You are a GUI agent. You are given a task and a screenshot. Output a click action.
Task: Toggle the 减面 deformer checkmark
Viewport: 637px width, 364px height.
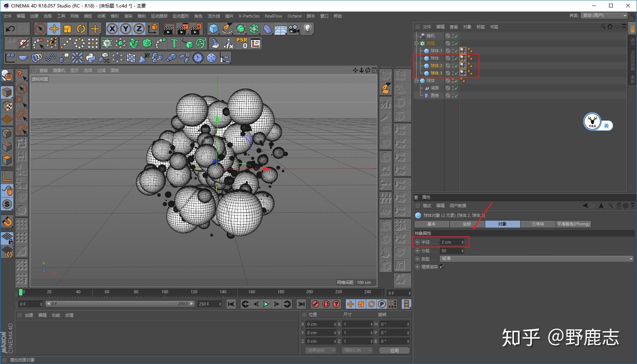coord(456,88)
